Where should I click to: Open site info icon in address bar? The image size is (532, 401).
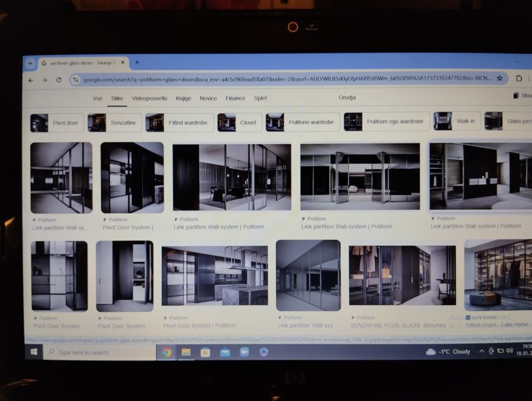click(76, 80)
